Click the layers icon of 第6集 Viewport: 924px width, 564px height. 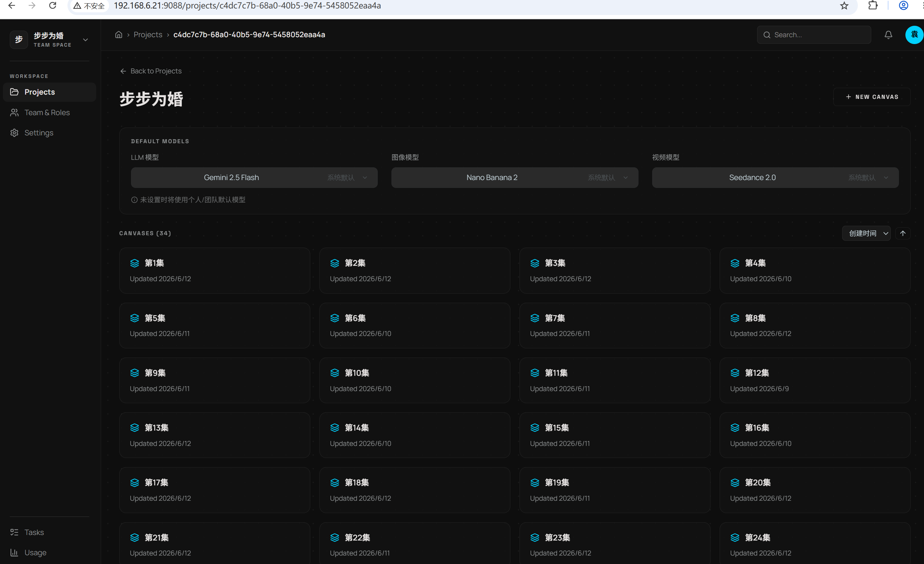point(334,318)
